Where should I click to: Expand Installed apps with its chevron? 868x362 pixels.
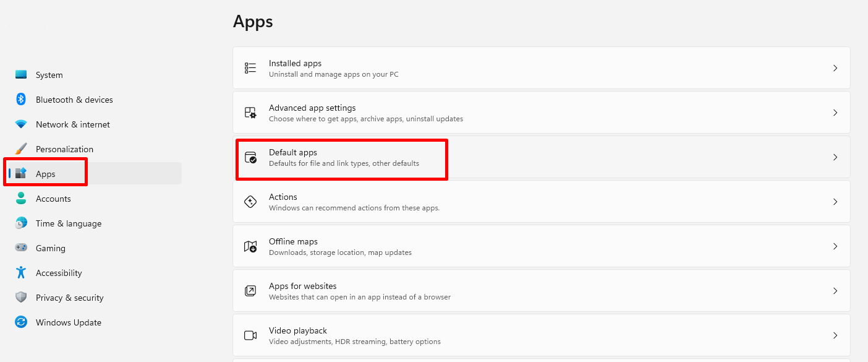click(835, 68)
